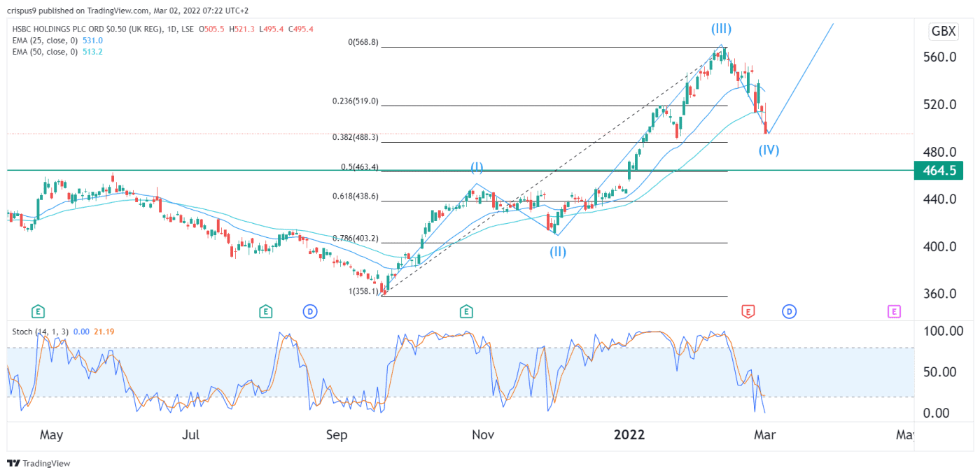Click the green earnings marker below November
Screen dimensions: 980x475
pos(465,311)
